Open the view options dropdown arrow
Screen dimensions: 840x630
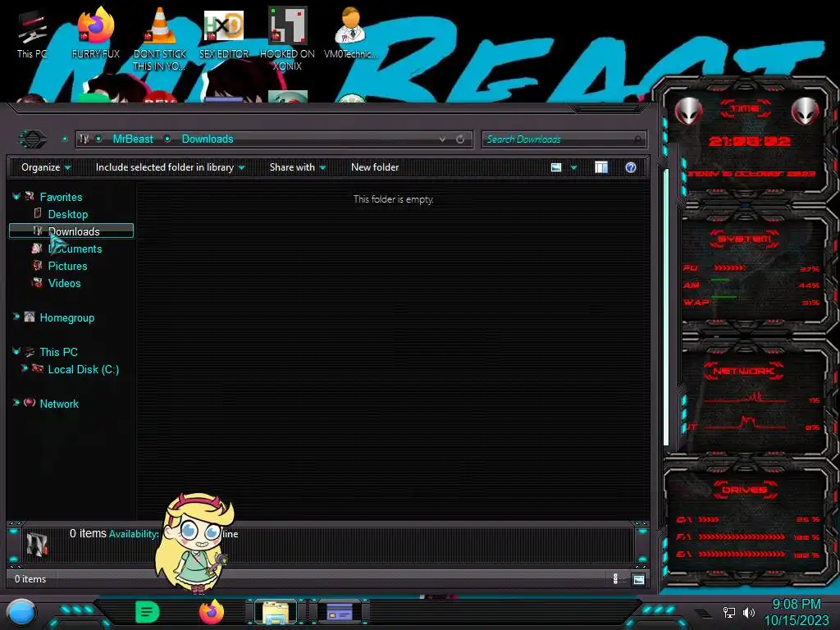click(x=573, y=167)
